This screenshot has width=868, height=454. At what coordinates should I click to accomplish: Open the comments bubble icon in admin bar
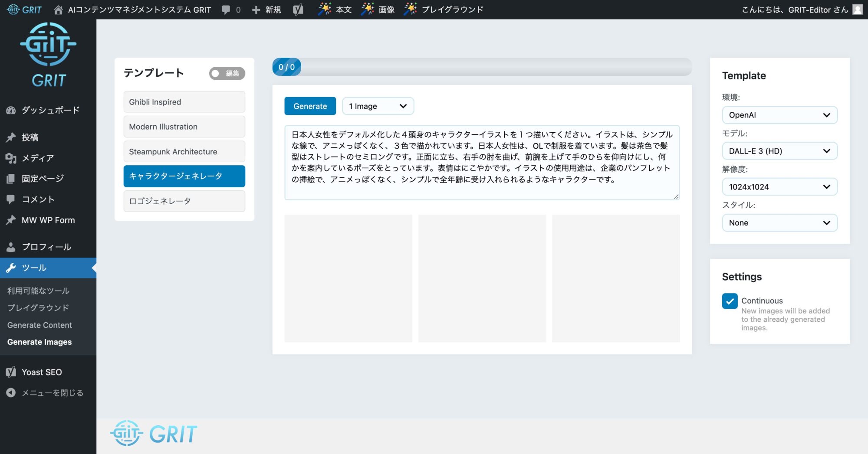[226, 10]
